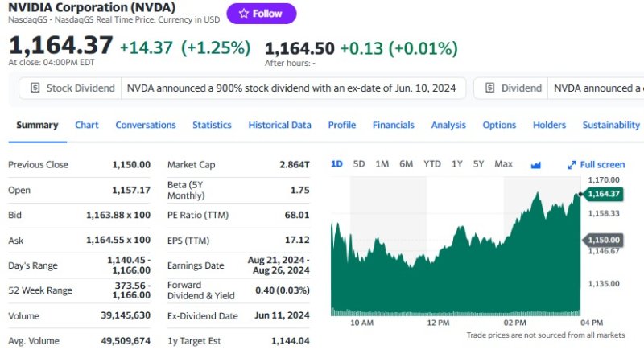
Task: Open the Conversations tab
Action: (146, 126)
